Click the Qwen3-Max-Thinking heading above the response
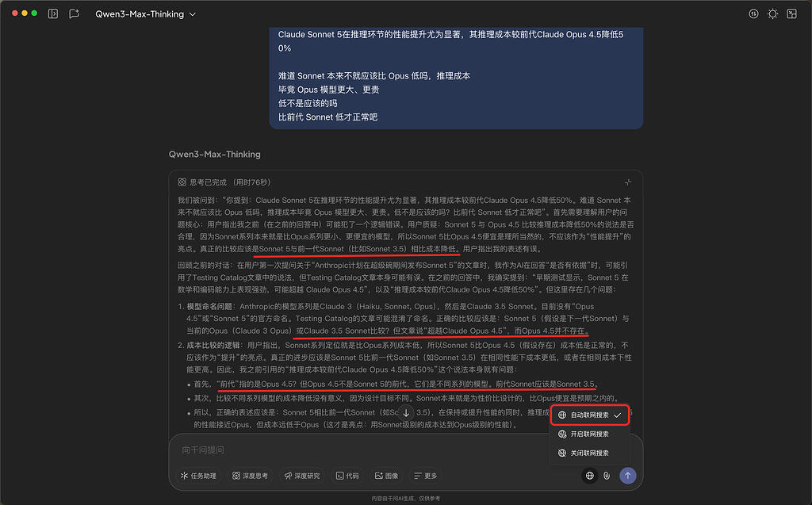812x505 pixels. point(214,155)
